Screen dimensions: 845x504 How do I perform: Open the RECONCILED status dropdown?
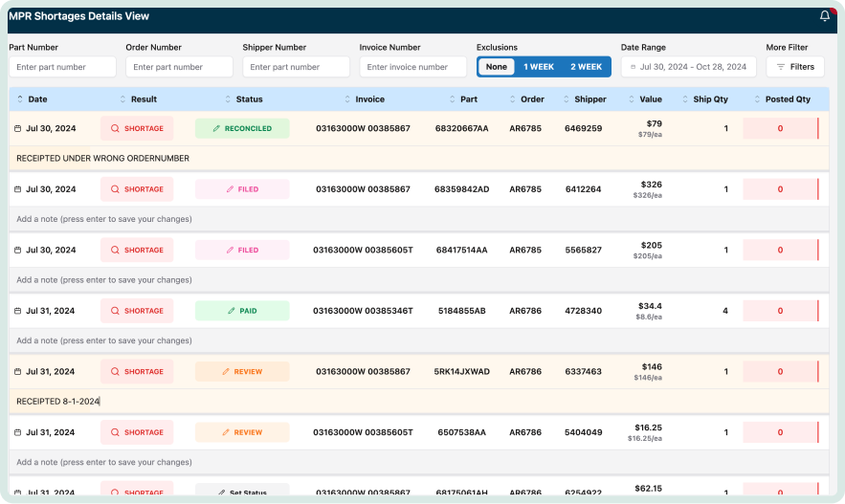point(242,128)
